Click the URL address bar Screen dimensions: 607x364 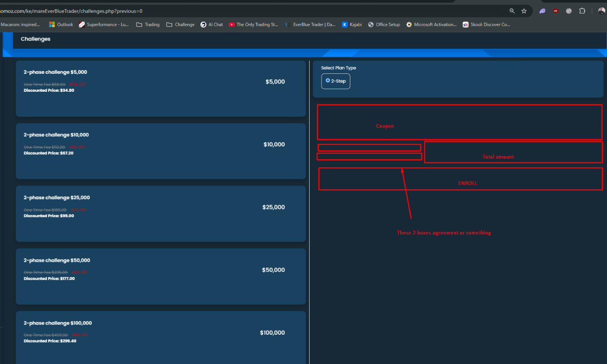[x=262, y=11]
